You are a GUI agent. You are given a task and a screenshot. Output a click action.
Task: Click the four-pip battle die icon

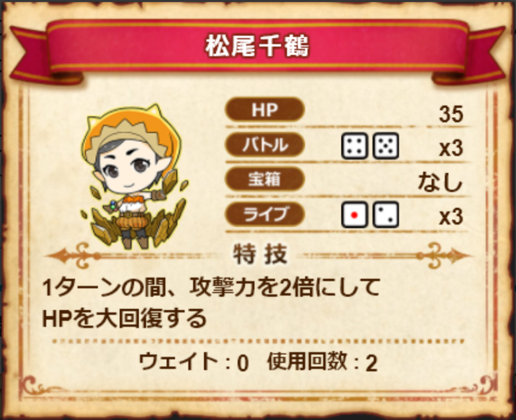pos(354,146)
